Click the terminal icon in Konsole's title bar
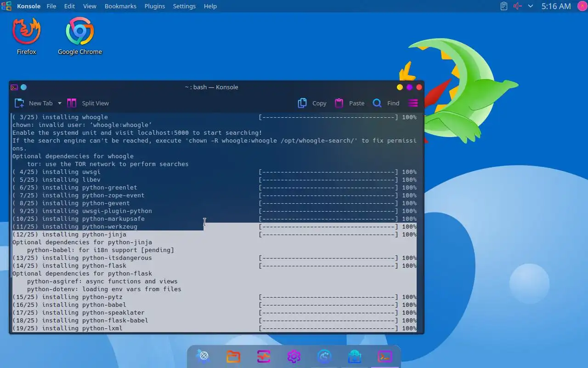The image size is (588, 368). pos(14,87)
